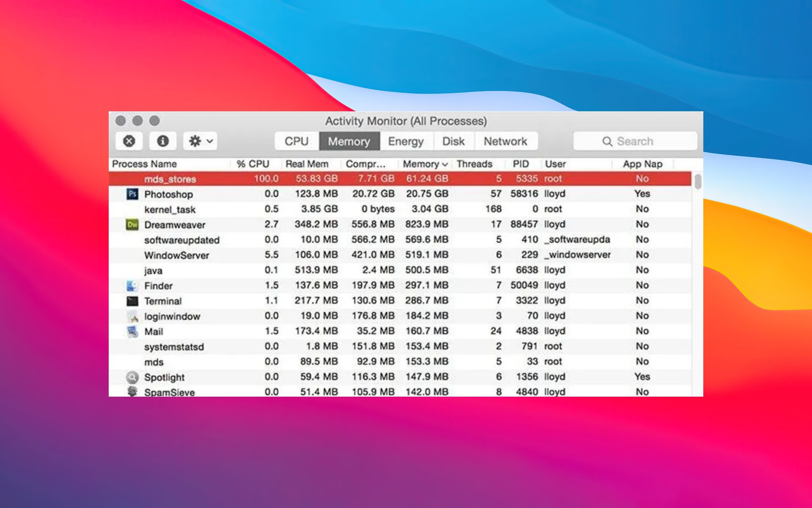The width and height of the screenshot is (812, 508).
Task: Click the _softwareupda user cell
Action: pyautogui.click(x=577, y=239)
